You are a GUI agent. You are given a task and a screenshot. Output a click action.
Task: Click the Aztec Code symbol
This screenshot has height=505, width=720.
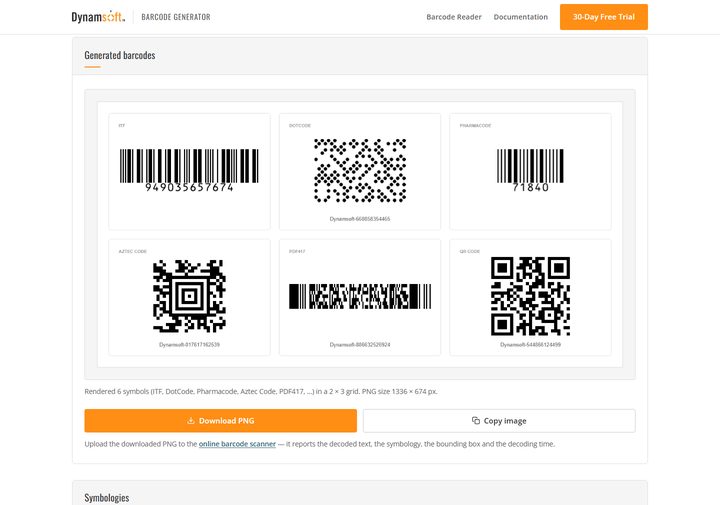(189, 296)
